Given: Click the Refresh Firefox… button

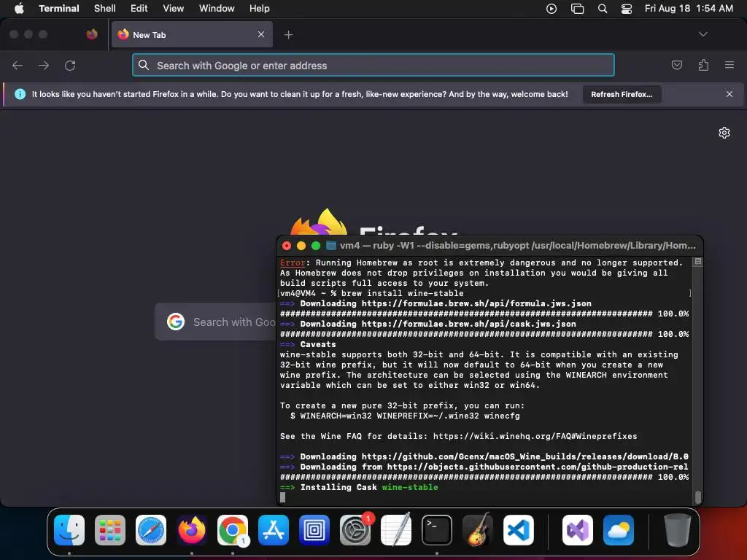Looking at the screenshot, I should (622, 94).
